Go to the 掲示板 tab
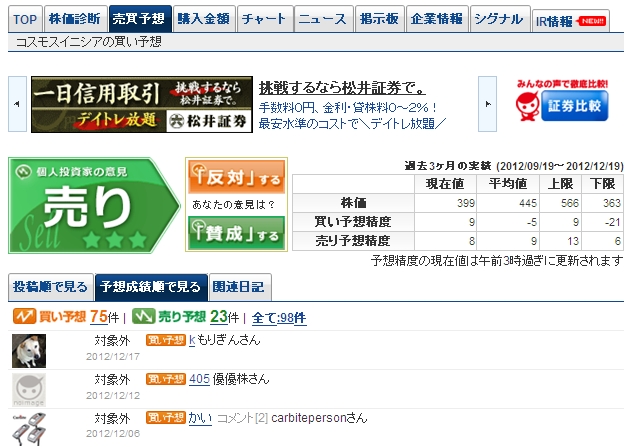Image resolution: width=630 pixels, height=447 pixels. (380, 19)
